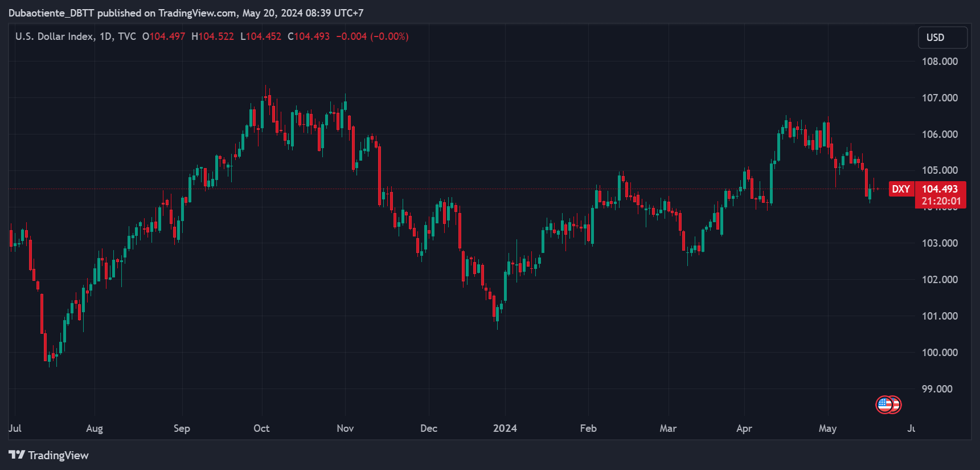
Task: Click the DXY price label tag
Action: pyautogui.click(x=901, y=189)
